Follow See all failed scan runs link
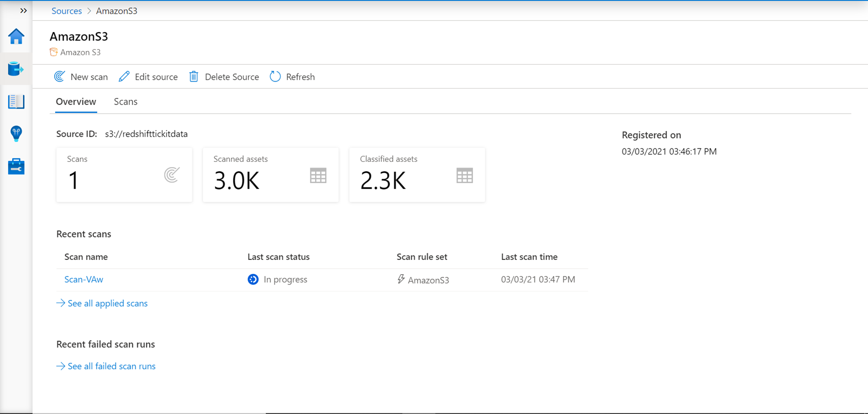Screen dimensions: 868x414 (111, 366)
